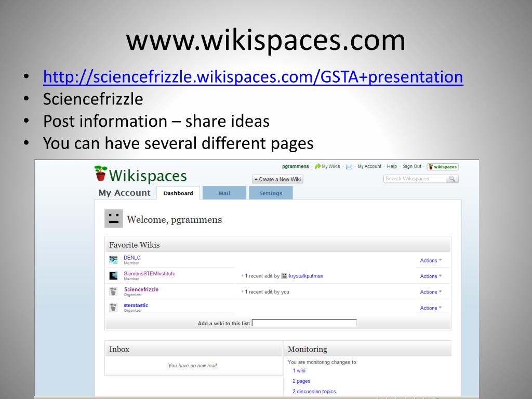This screenshot has height=399, width=532.
Task: Open the krystalkputman user link
Action: 305,276
